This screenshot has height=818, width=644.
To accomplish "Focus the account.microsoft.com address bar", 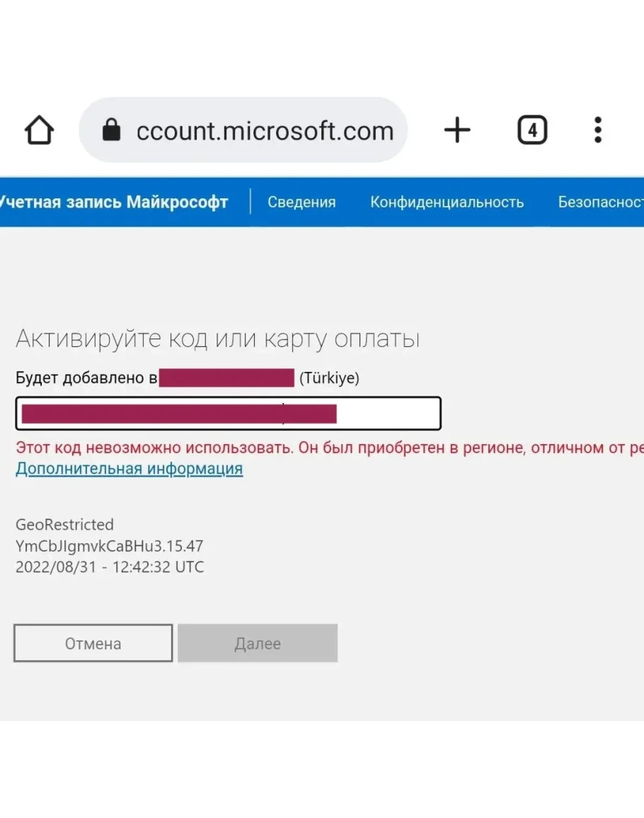I will click(x=265, y=130).
